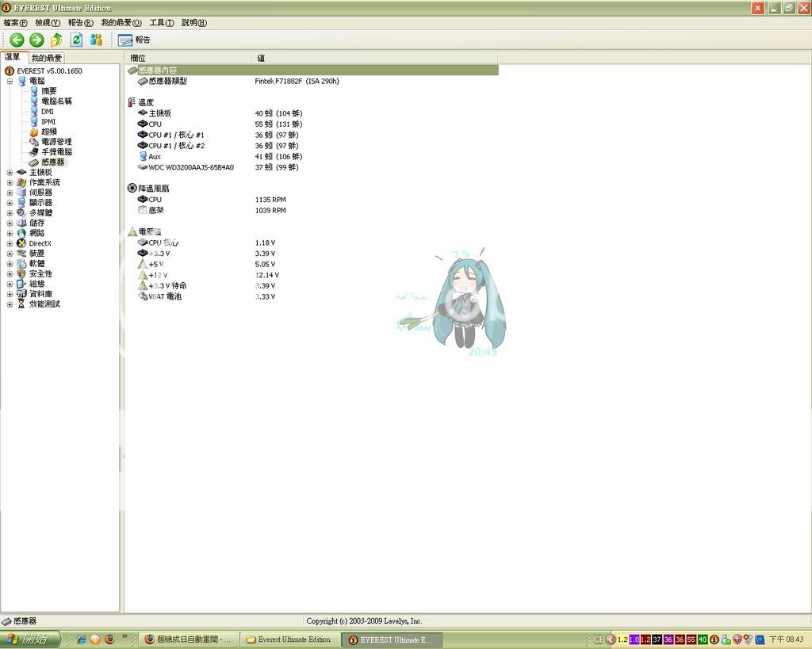812x649 pixels.
Task: Click the Internet Explorer quick launch icon
Action: (80, 639)
